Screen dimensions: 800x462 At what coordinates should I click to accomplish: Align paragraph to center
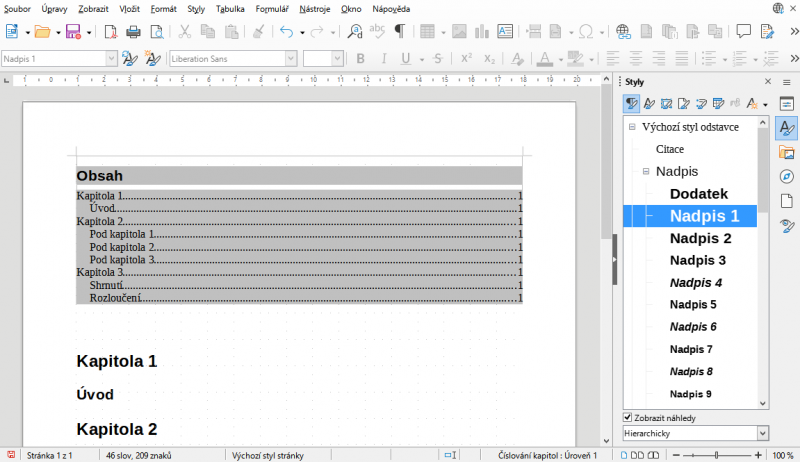(x=636, y=59)
